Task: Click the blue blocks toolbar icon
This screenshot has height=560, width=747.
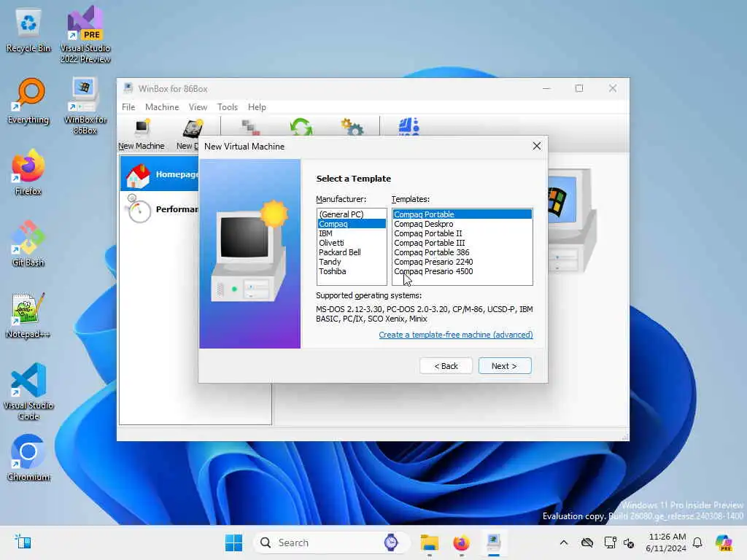Action: (x=409, y=127)
